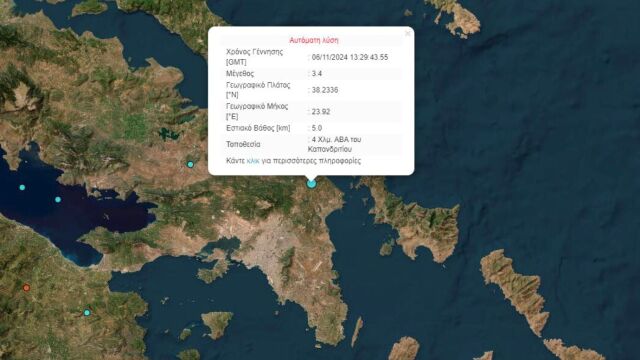Screen dimensions: 640x360
Task: Click the 'Τοποθεσία' row label
Action: coord(243,144)
